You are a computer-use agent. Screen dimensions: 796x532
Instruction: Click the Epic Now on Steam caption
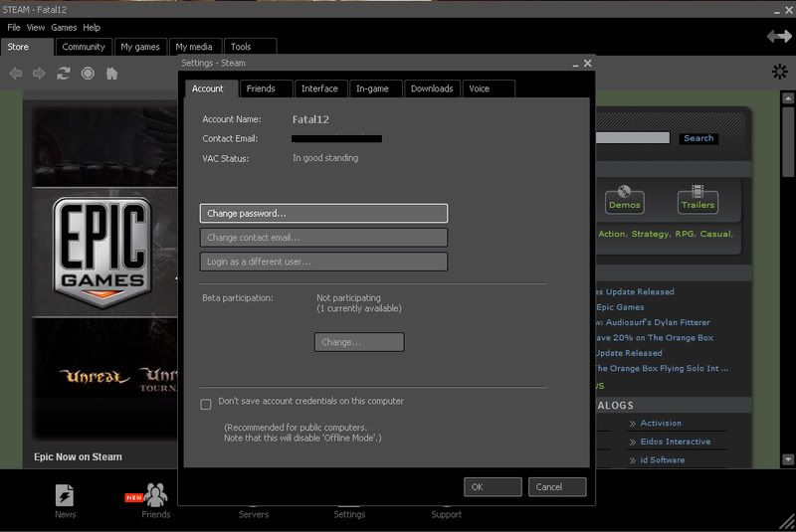[x=78, y=457]
